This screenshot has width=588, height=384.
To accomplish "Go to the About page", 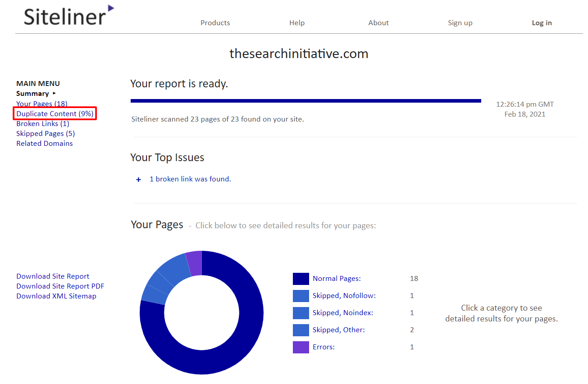I will pos(378,23).
